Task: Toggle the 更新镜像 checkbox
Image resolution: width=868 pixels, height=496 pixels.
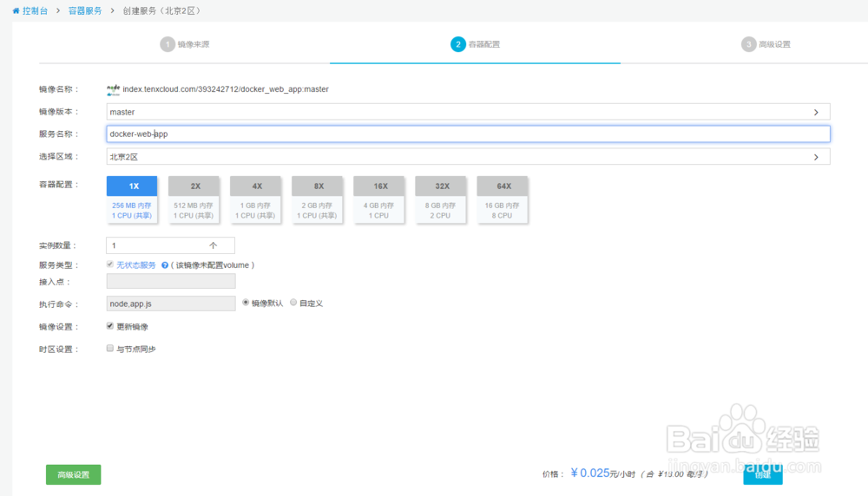Action: click(110, 326)
